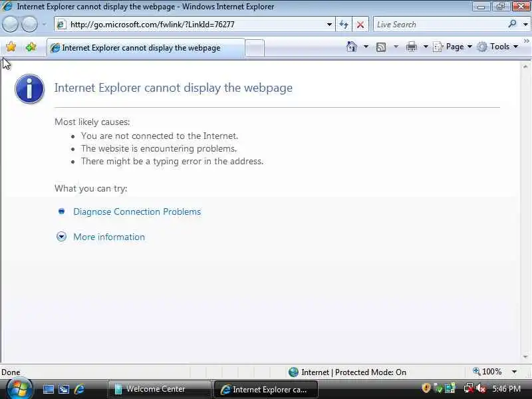The height and width of the screenshot is (399, 532).
Task: Expand the More information section
Action: [61, 237]
